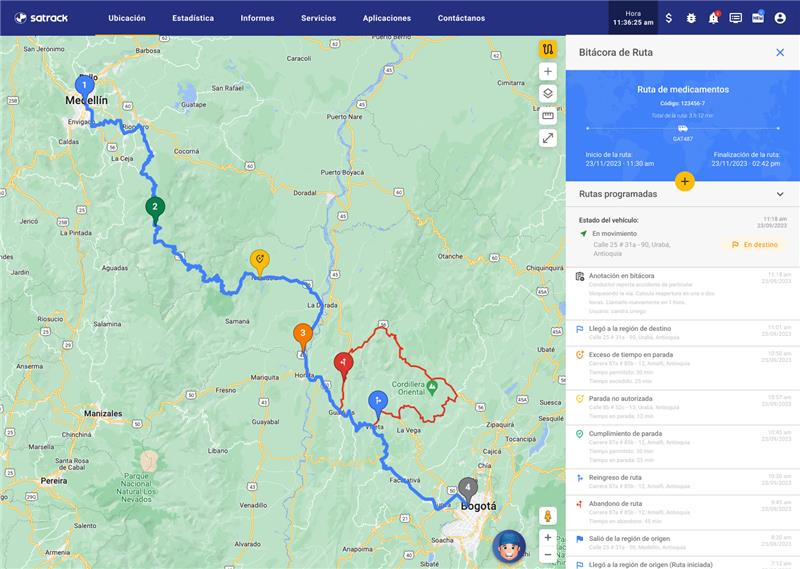Click the Hora clock display
Image resolution: width=800 pixels, height=569 pixels.
pos(633,18)
